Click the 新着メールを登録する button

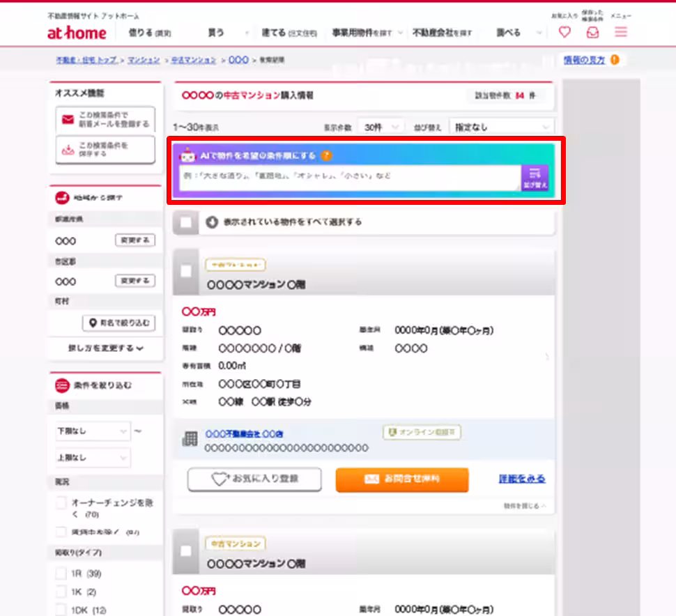point(105,119)
